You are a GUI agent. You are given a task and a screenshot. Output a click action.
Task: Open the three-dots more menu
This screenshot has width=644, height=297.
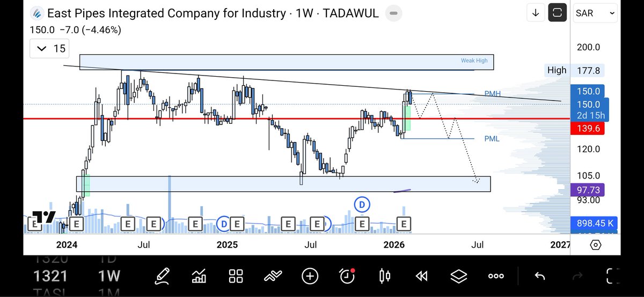coord(495,276)
